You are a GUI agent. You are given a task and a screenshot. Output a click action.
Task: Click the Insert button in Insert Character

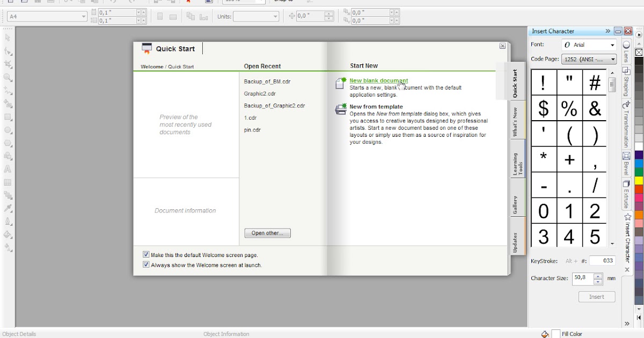point(597,297)
